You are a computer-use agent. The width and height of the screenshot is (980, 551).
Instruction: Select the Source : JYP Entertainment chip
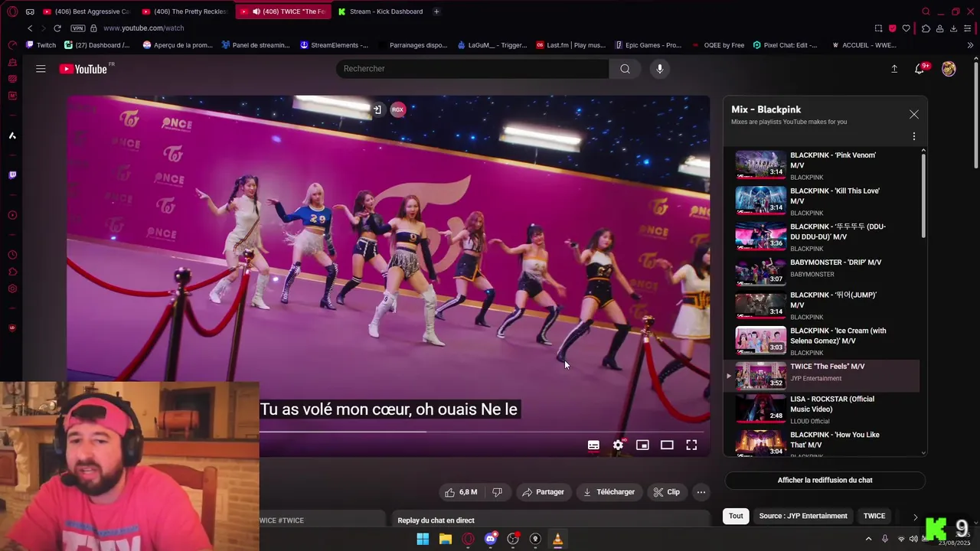tap(803, 516)
